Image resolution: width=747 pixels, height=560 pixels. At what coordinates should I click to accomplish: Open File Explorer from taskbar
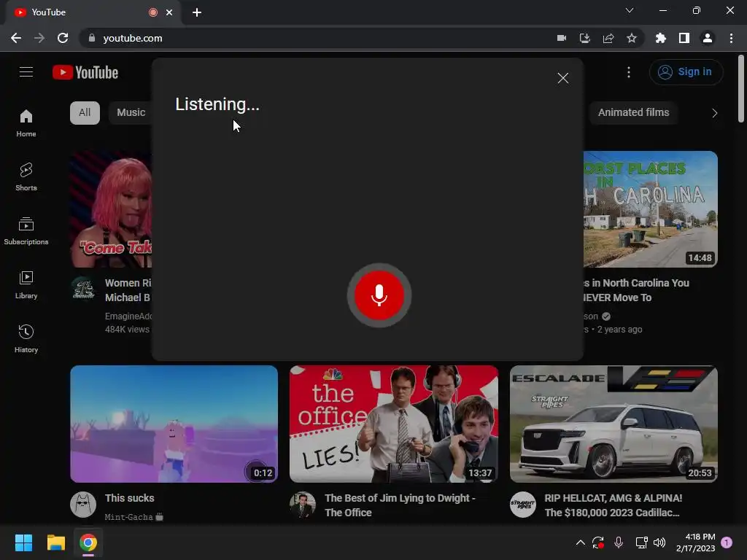55,542
